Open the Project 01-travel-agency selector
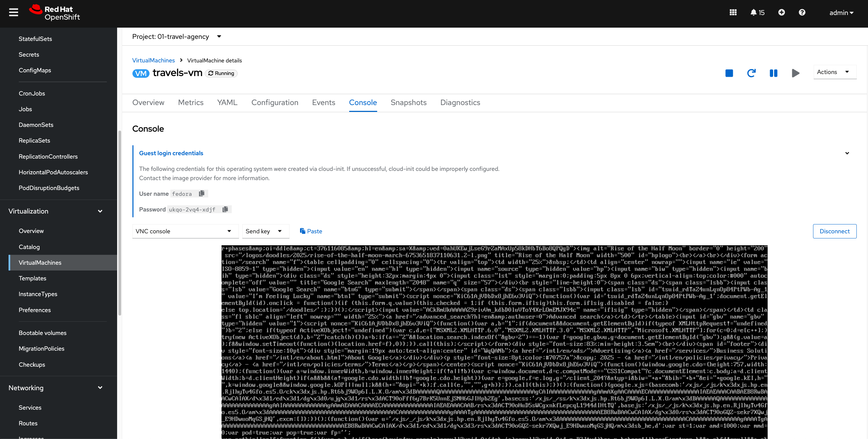The image size is (868, 439). coord(177,36)
